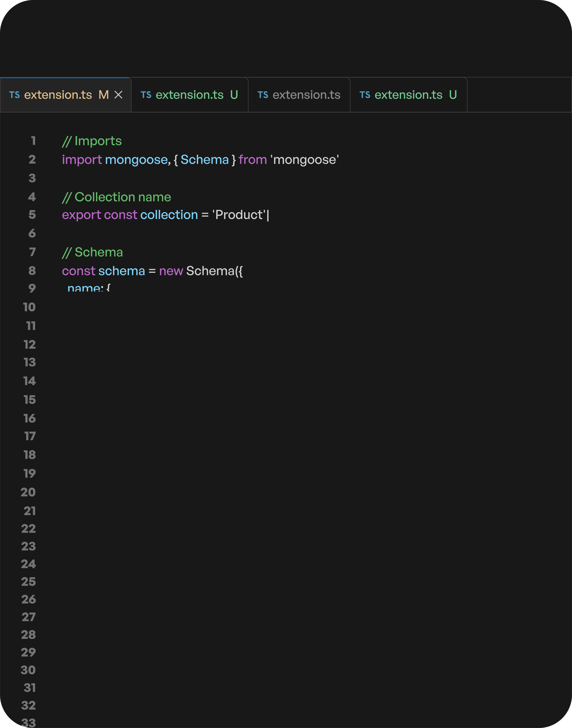The height and width of the screenshot is (728, 572).
Task: Switch to the last extension.ts tab marked U
Action: pyautogui.click(x=408, y=95)
